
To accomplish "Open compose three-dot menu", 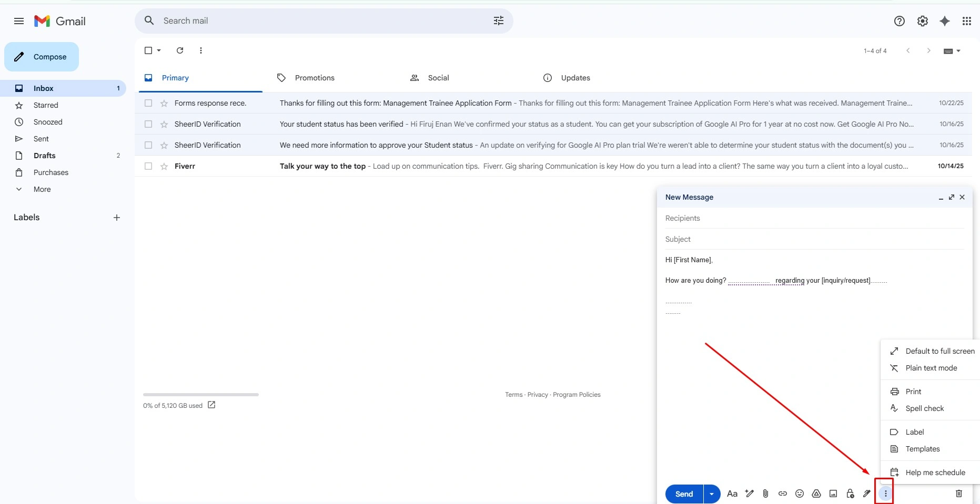I will coord(886,493).
